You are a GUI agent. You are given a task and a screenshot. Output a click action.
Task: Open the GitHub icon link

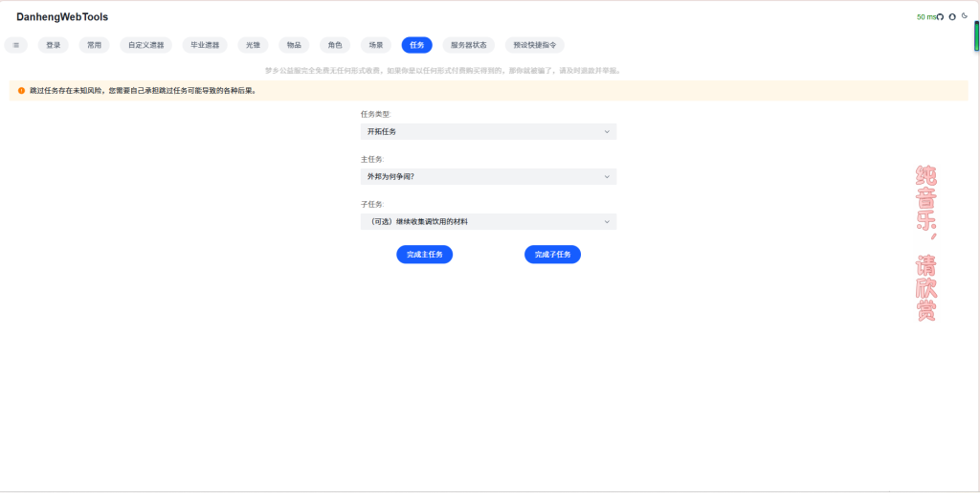point(940,17)
